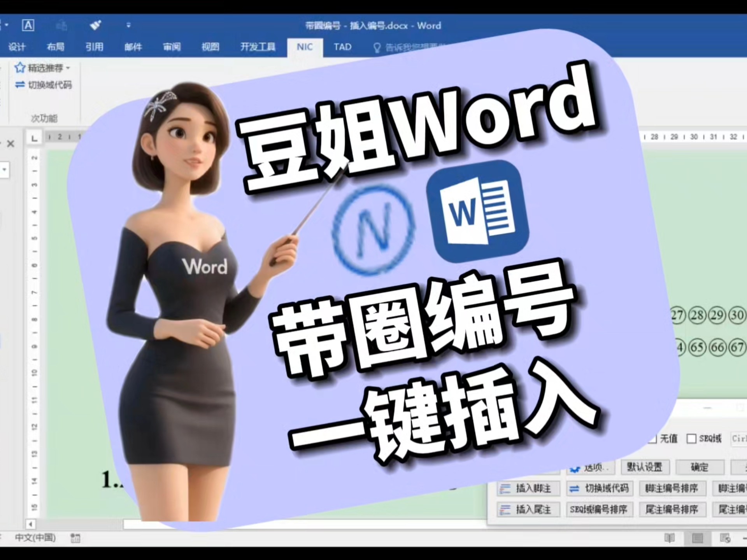This screenshot has width=747, height=560.
Task: Enable the SEQ域 checkbox
Action: coord(692,439)
